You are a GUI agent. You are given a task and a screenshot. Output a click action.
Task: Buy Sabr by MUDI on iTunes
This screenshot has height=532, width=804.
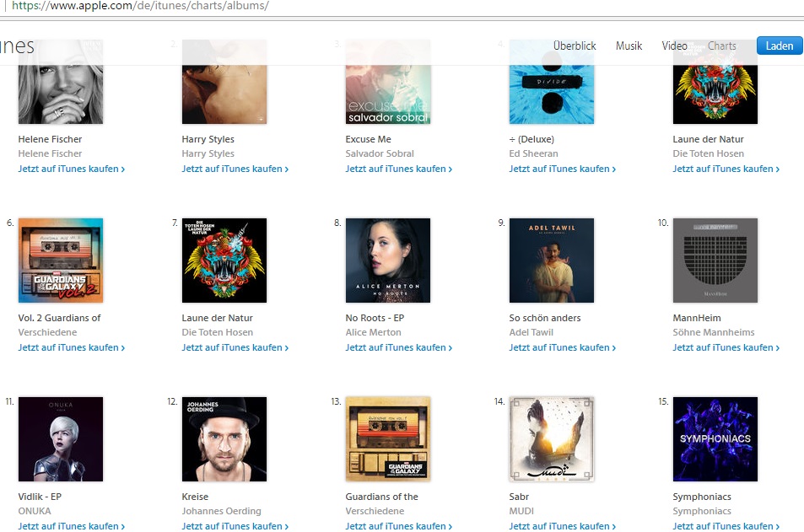[562, 526]
